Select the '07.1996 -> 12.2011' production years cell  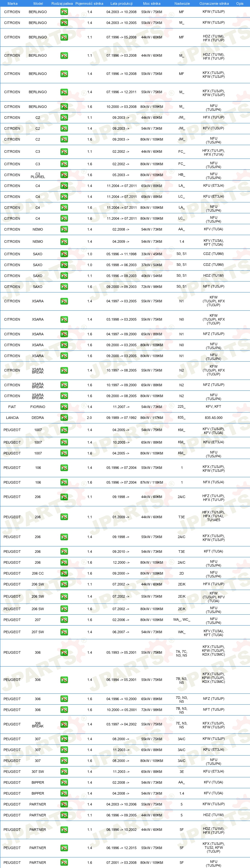click(121, 92)
